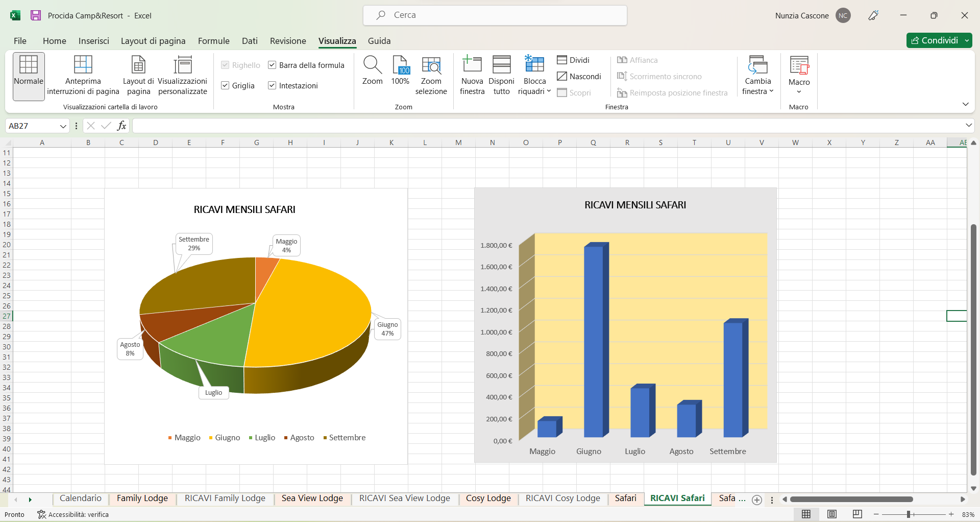The width and height of the screenshot is (980, 522).
Task: Click the zoom slider handle in the status bar
Action: coord(909,514)
